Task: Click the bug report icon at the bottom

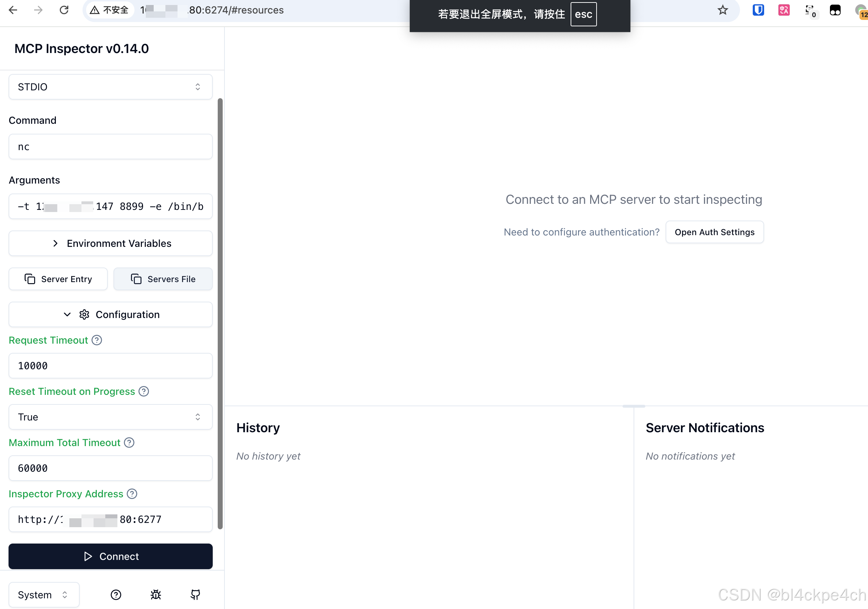Action: (x=155, y=594)
